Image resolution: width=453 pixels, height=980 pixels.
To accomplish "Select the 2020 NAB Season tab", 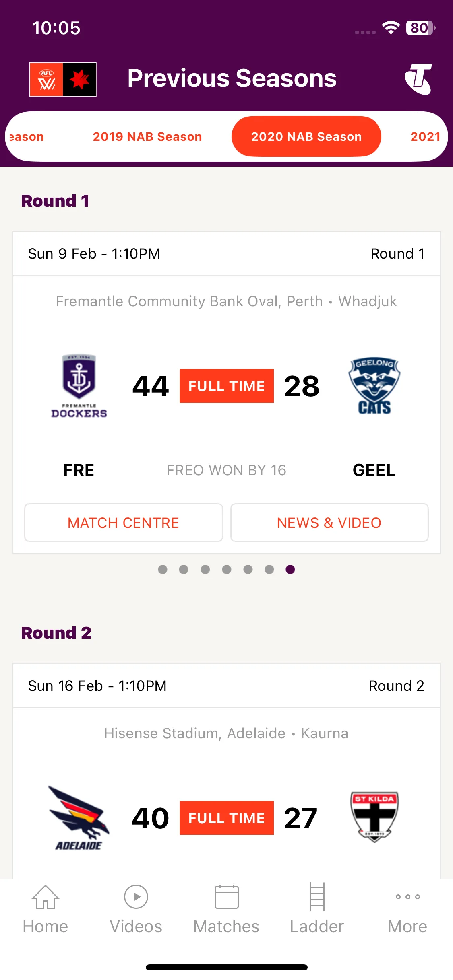I will pyautogui.click(x=306, y=137).
